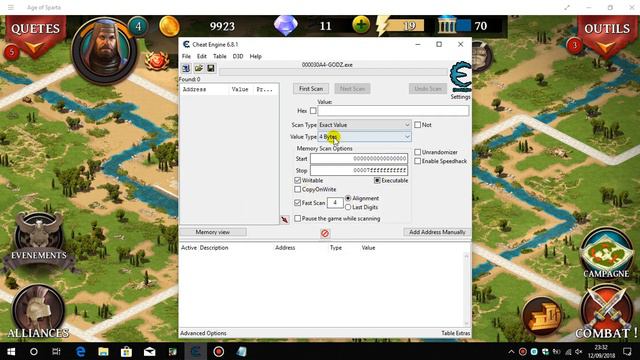Open CAMPAGNE map icon
Image resolution: width=640 pixels, height=360 pixels.
tap(606, 254)
